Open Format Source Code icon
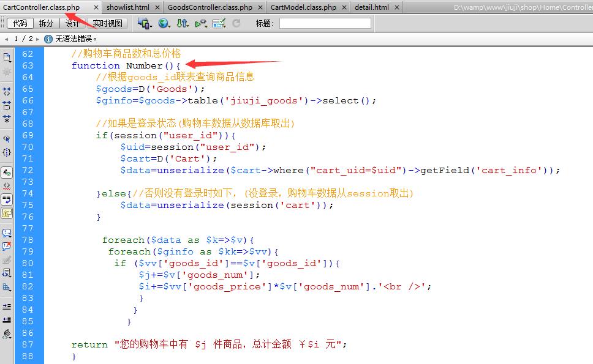The height and width of the screenshot is (364, 593). coord(7,334)
